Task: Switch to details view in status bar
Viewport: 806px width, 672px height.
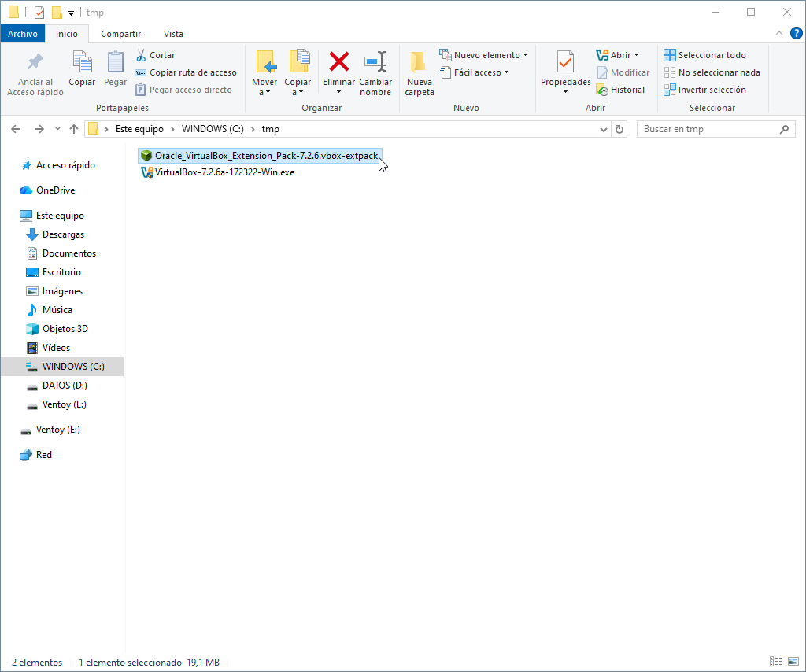Action: pos(776,663)
